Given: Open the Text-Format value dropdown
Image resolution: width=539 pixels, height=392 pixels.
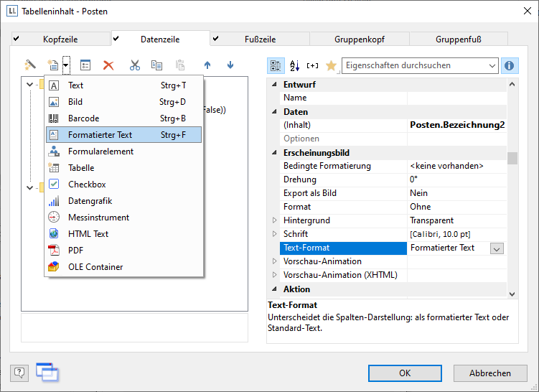Looking at the screenshot, I should pyautogui.click(x=497, y=248).
